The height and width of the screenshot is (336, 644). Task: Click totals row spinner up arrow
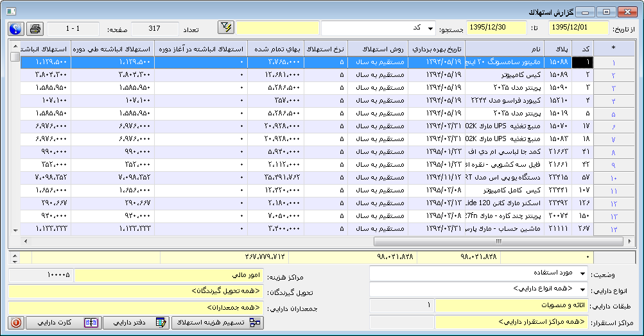tap(15, 255)
